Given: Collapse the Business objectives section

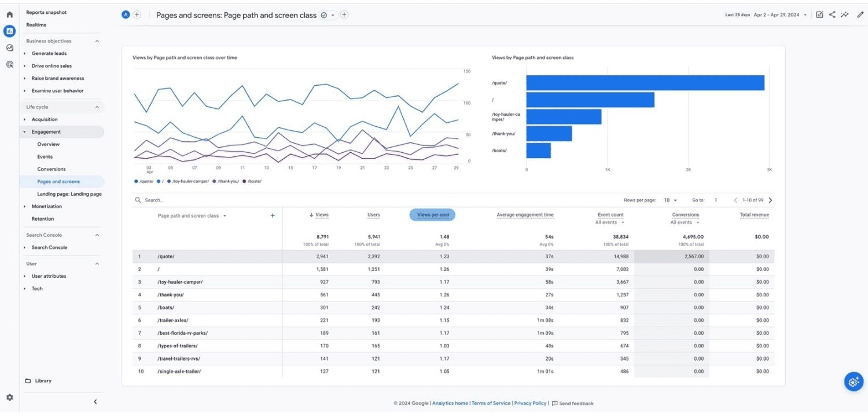Looking at the screenshot, I should (x=97, y=41).
